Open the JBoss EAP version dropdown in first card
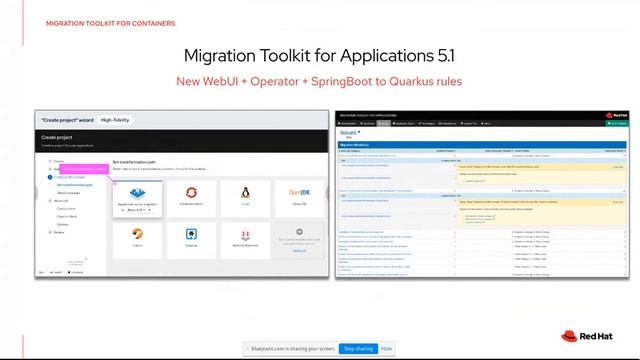Screen dimensions: 640x360 (x=139, y=210)
